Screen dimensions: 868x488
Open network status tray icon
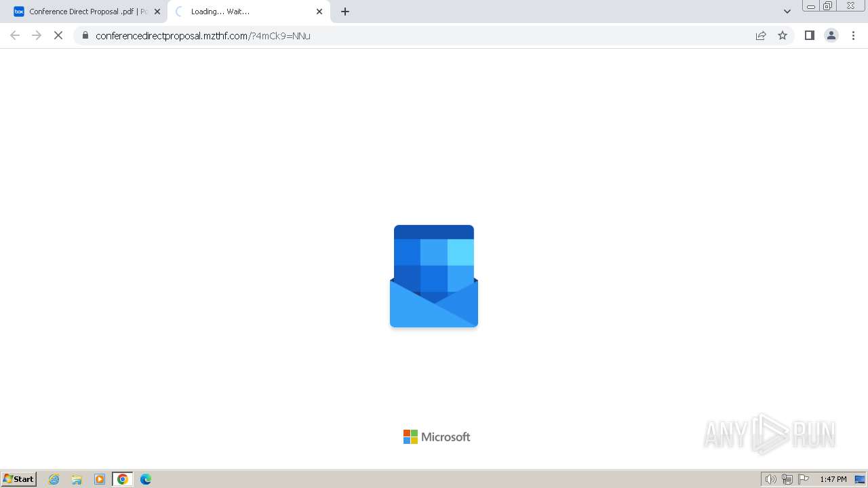click(x=787, y=479)
